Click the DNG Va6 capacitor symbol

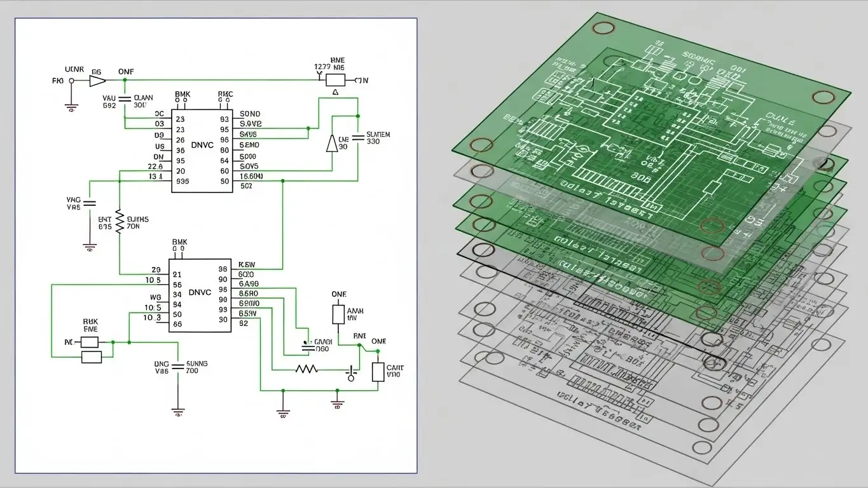(179, 365)
